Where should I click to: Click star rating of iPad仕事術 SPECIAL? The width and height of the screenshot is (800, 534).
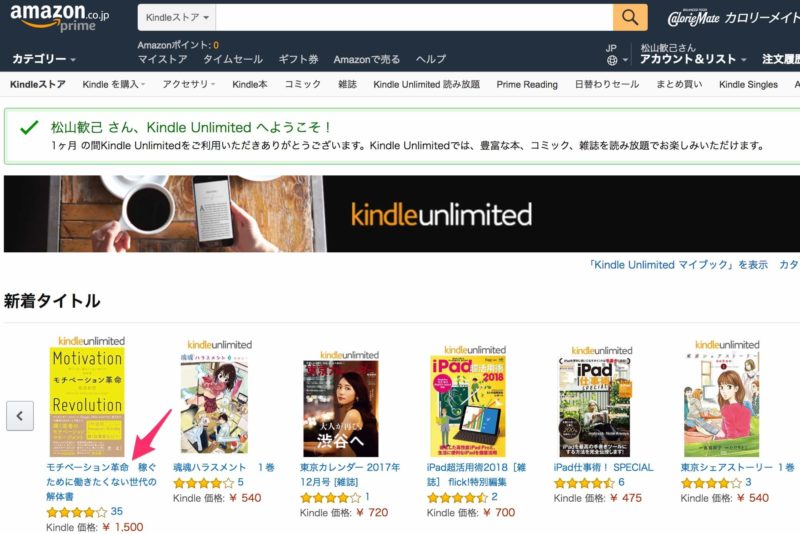584,482
